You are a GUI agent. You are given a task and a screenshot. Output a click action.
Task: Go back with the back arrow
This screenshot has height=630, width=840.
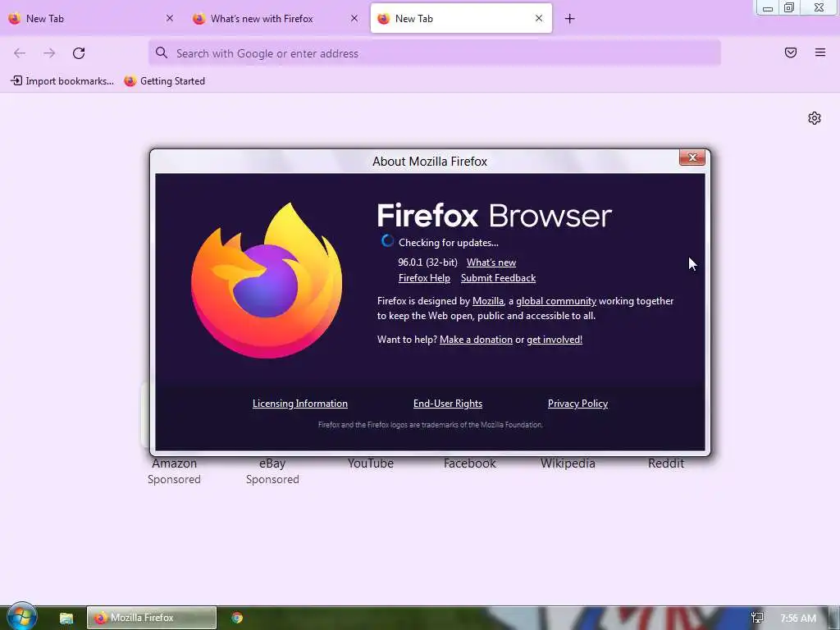(x=20, y=53)
